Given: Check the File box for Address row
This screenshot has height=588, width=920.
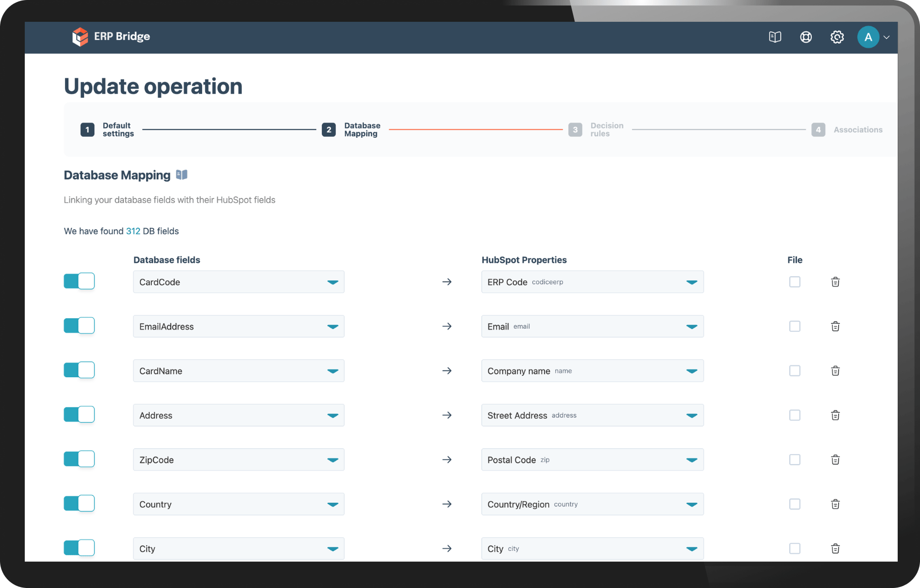Looking at the screenshot, I should point(795,415).
